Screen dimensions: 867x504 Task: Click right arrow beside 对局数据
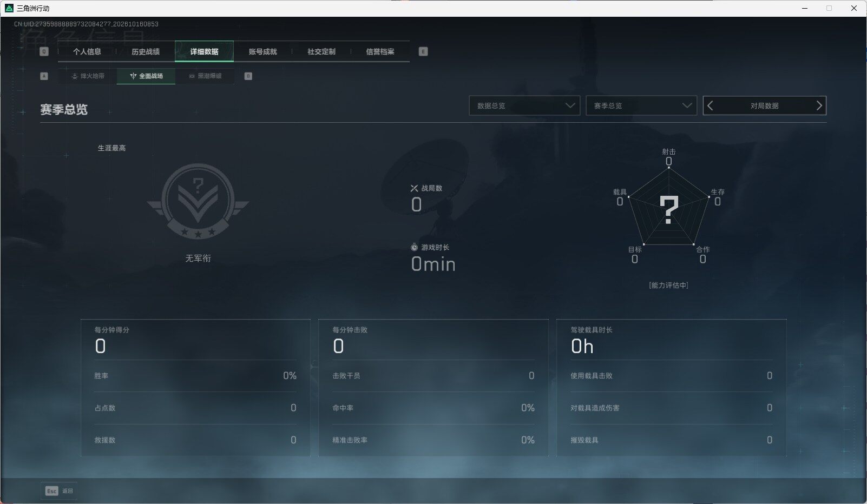819,105
